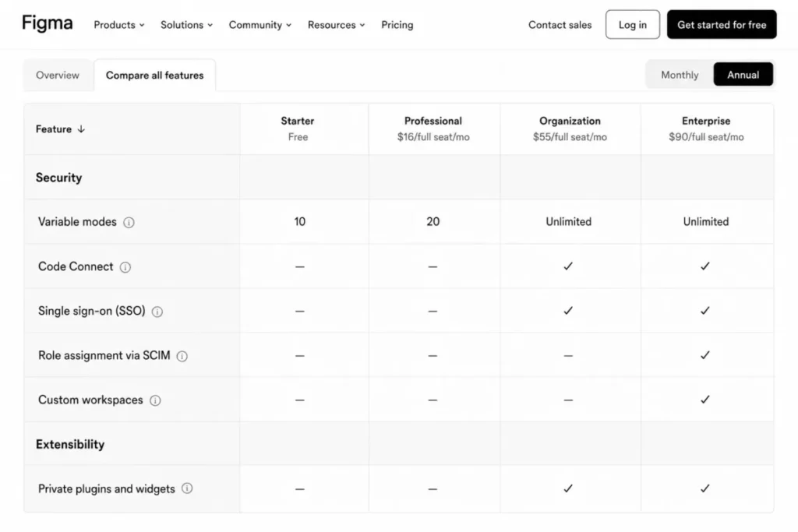Click $55/full seat/mo Organization price
This screenshot has width=798, height=532.
pyautogui.click(x=570, y=137)
